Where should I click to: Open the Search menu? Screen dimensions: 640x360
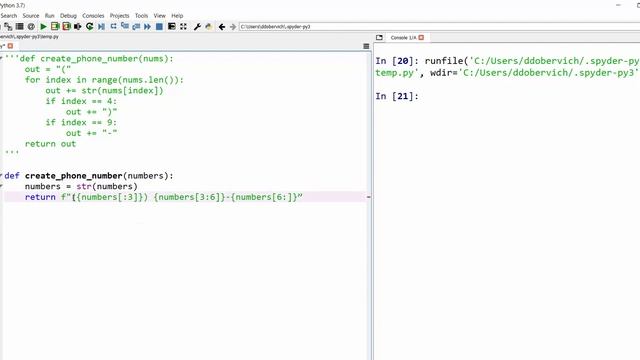[9, 16]
